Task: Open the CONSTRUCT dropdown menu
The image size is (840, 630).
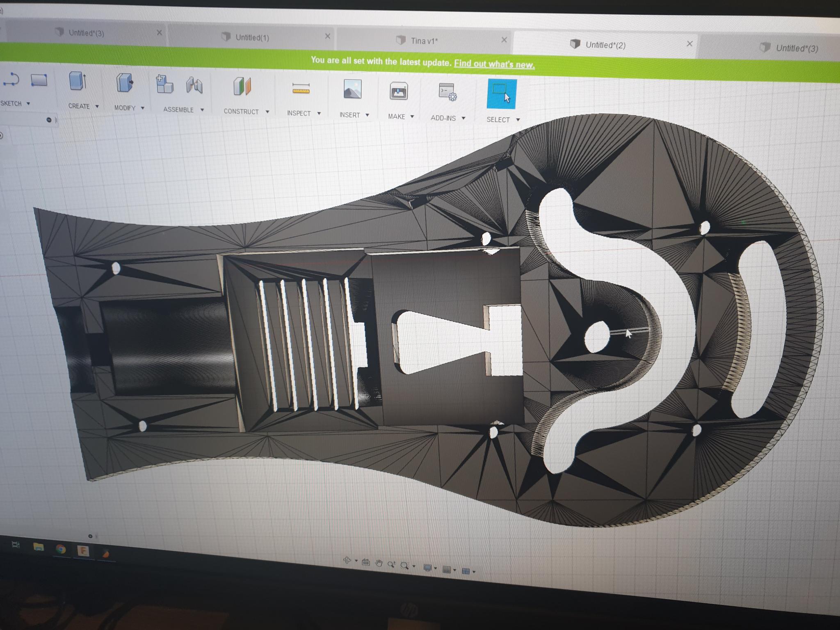Action: click(x=246, y=112)
